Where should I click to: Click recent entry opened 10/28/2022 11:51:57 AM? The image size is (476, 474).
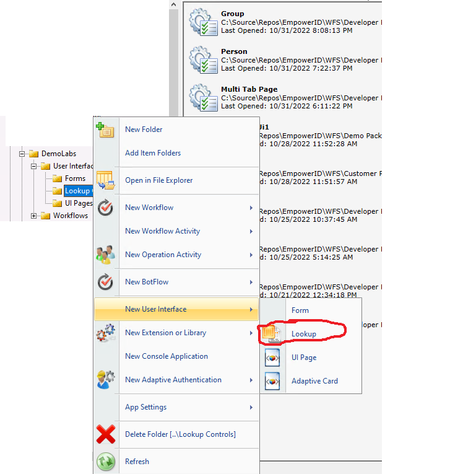pyautogui.click(x=321, y=177)
